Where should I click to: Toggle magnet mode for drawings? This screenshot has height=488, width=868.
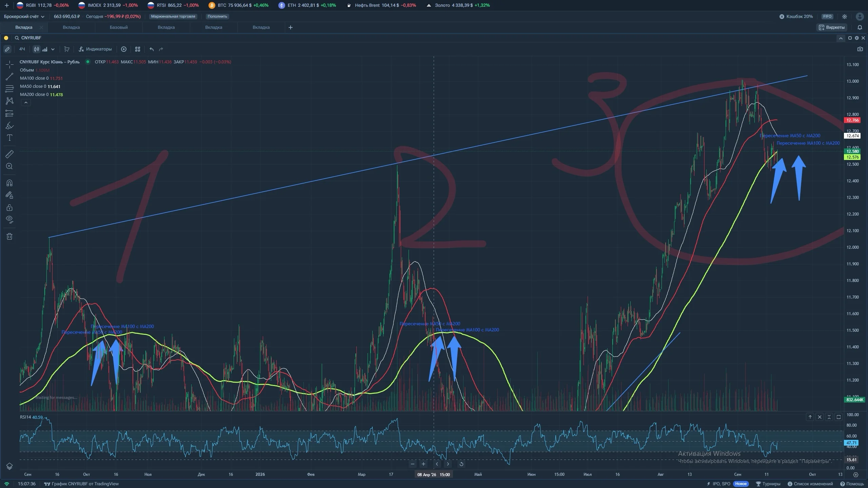click(x=9, y=183)
